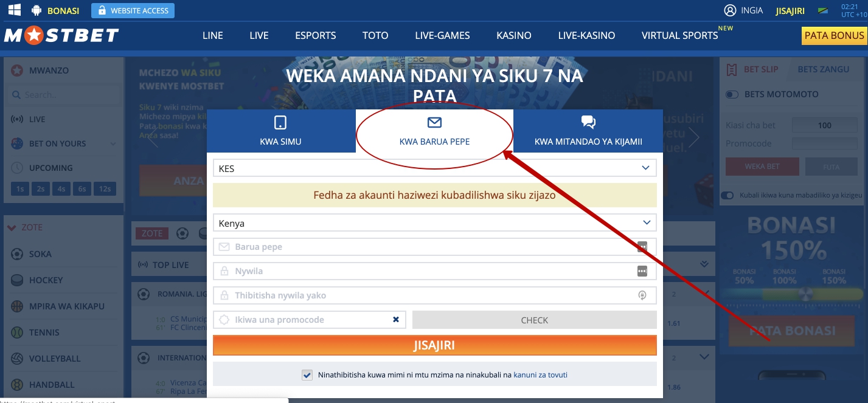868x403 pixels.
Task: Click the Barua pepe email input field
Action: click(434, 247)
